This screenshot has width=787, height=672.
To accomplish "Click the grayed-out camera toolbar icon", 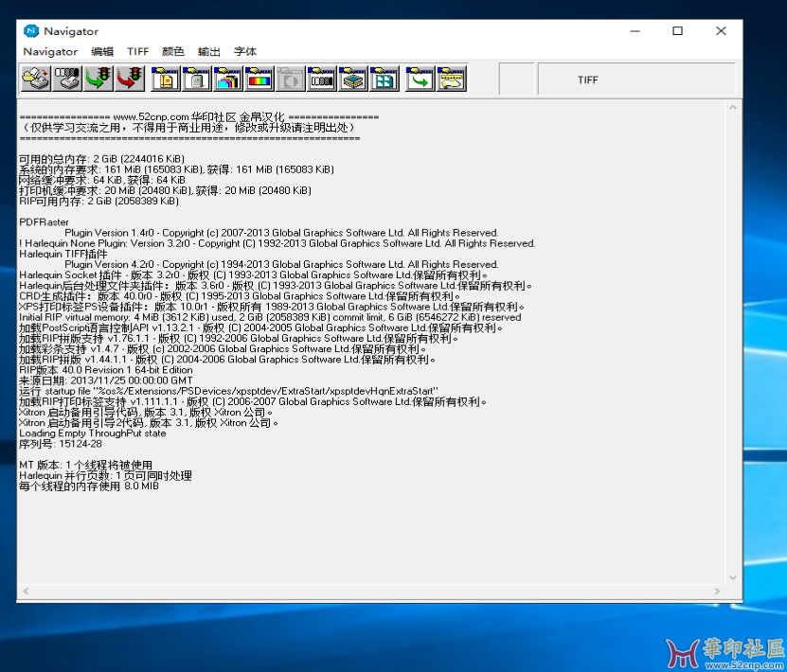I will click(290, 79).
